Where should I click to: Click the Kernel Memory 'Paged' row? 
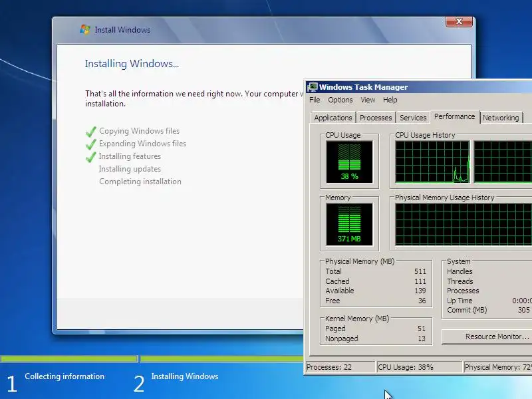(376, 329)
